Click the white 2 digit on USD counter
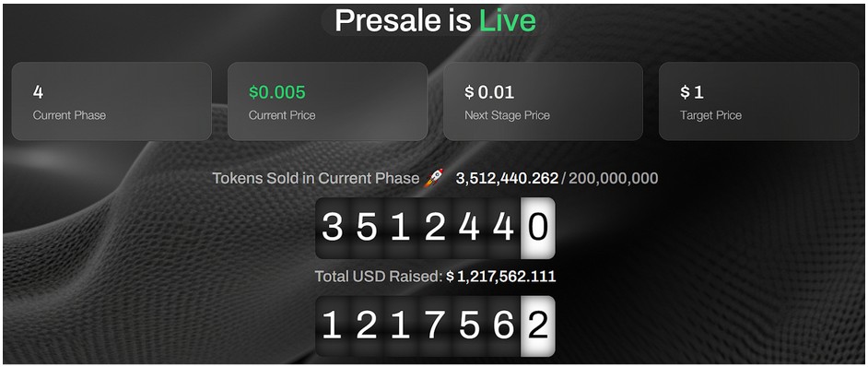The image size is (868, 367). click(x=538, y=326)
